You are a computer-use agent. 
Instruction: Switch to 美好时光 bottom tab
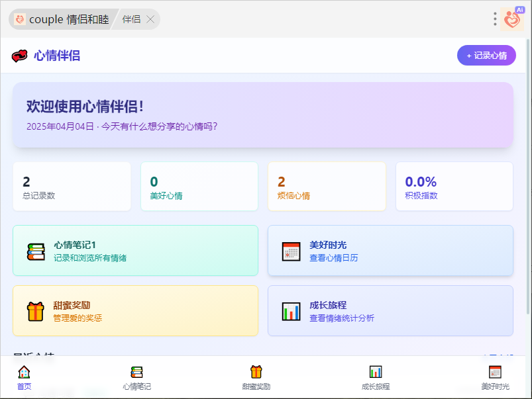[x=495, y=378]
